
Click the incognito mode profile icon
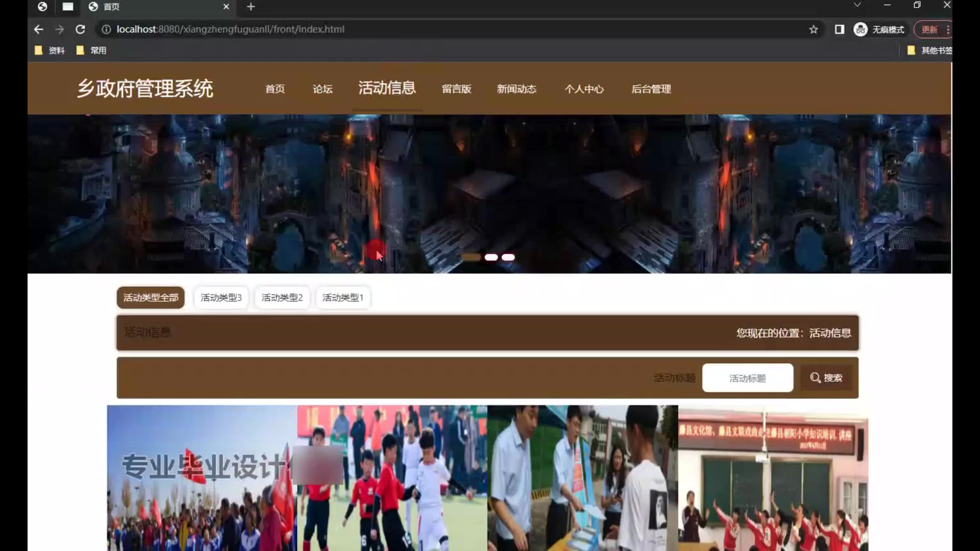pos(861,30)
